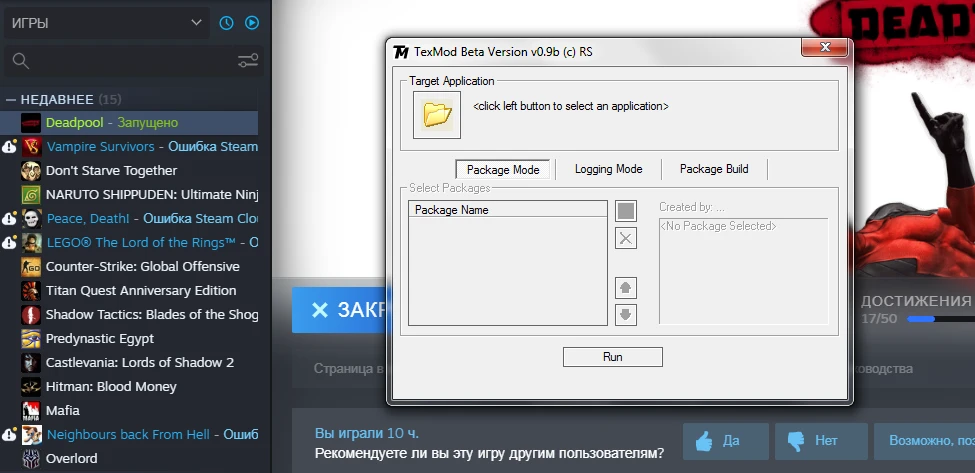Viewport: 975px width, 473px height.
Task: Select Vampire Survivors in Steam library
Action: point(129,147)
